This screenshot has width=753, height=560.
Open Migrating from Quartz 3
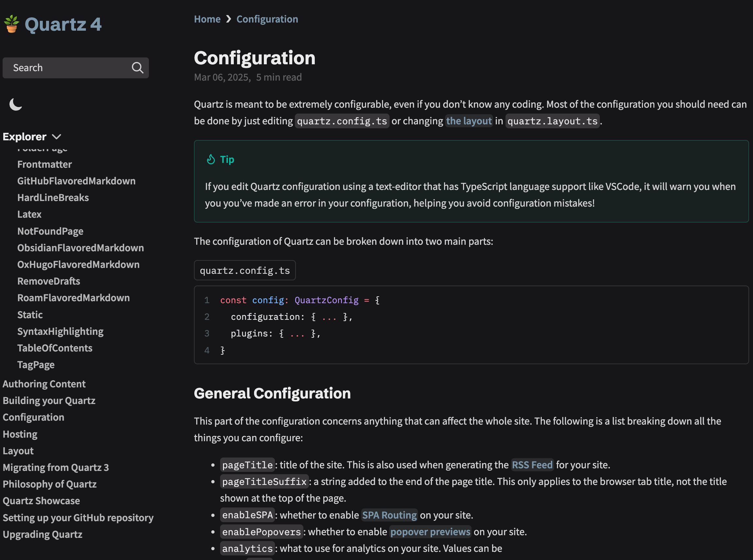(56, 467)
